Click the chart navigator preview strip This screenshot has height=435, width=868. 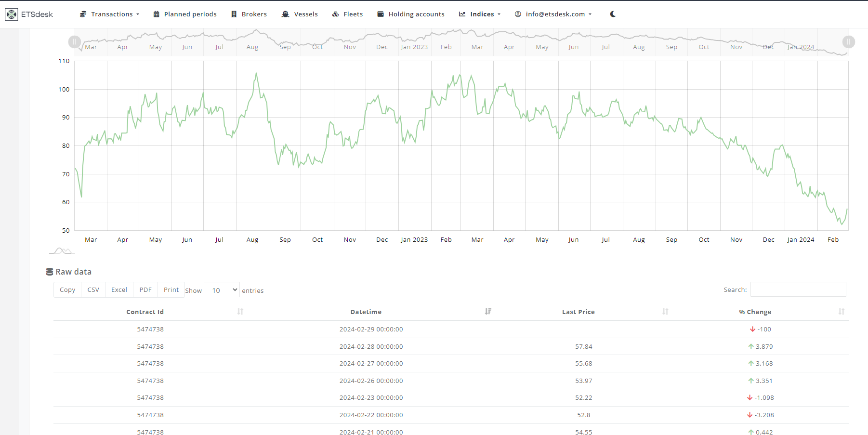tap(461, 42)
